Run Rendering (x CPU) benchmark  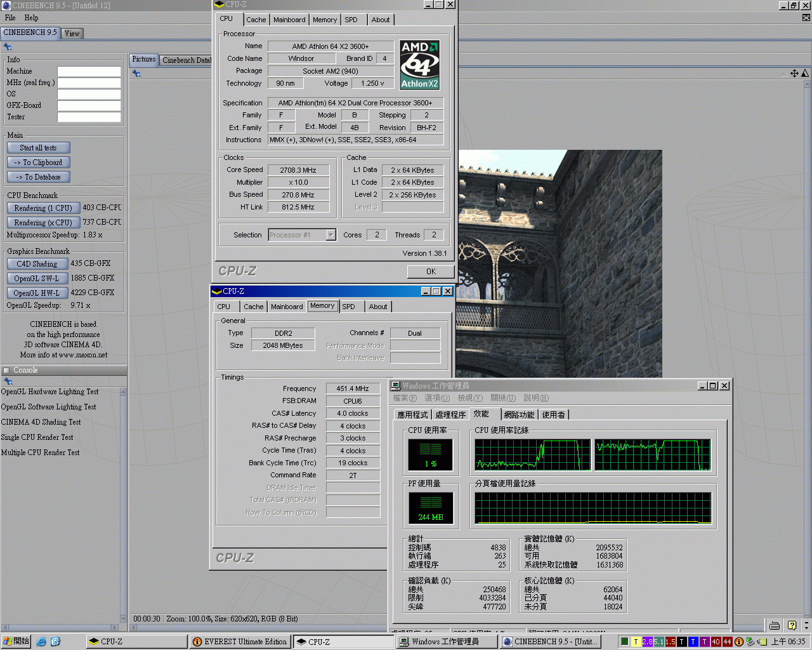(x=43, y=223)
